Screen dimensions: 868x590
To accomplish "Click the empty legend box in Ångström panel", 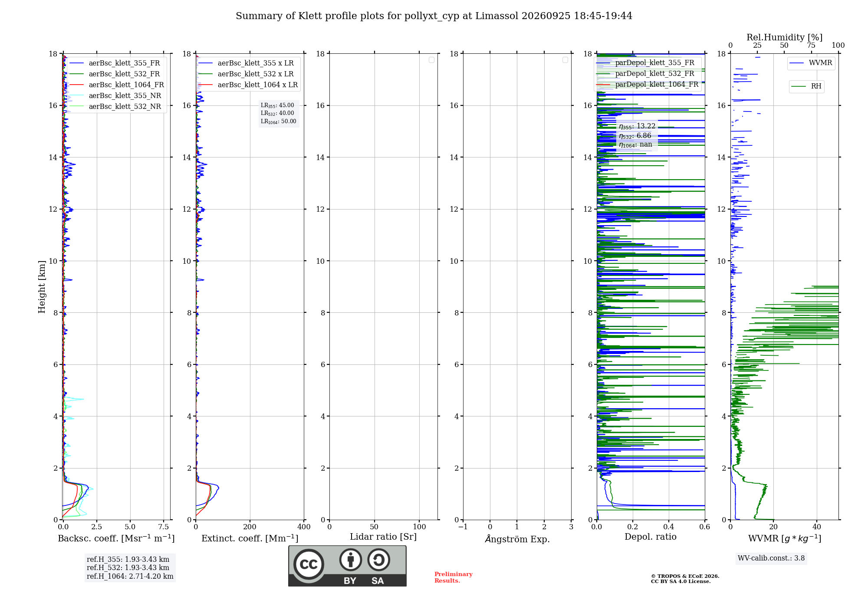I will (x=566, y=60).
